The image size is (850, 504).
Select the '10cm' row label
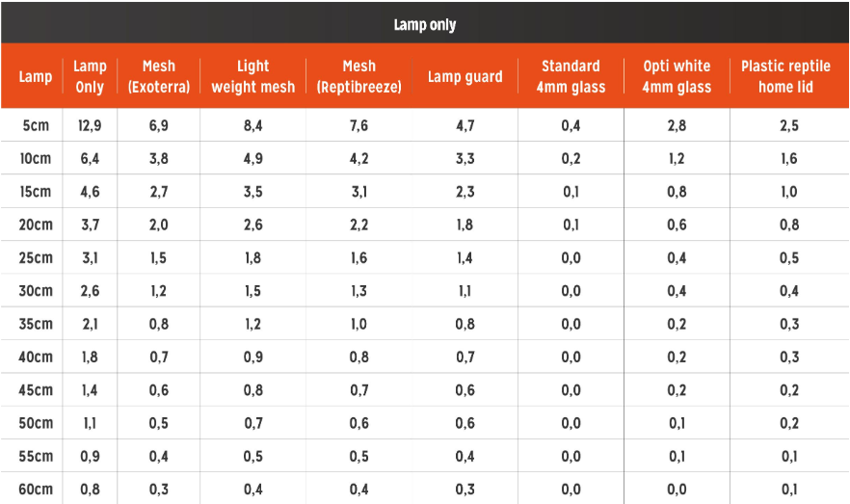(x=36, y=159)
